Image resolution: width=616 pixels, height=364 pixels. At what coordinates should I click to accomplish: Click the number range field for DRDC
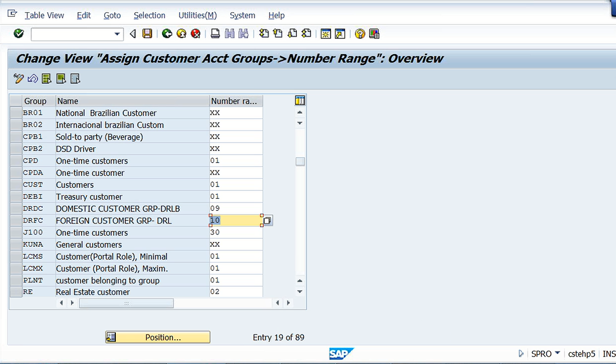(236, 208)
